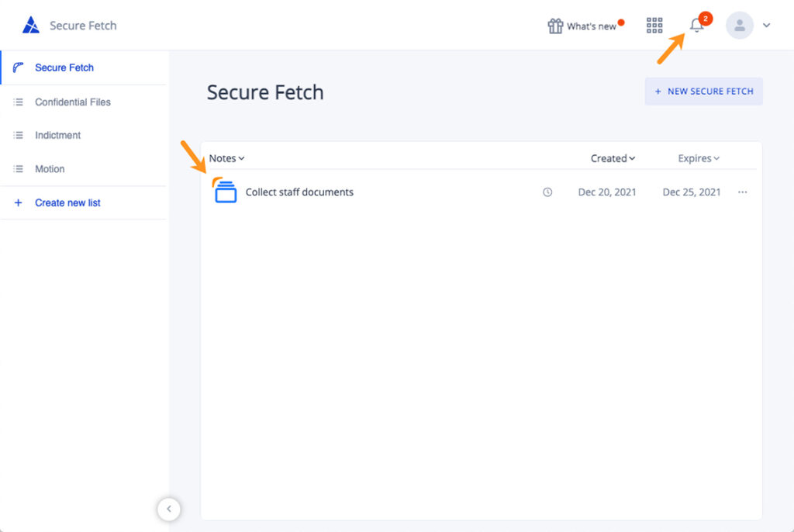
Task: Click the What's new gift icon
Action: pos(555,26)
